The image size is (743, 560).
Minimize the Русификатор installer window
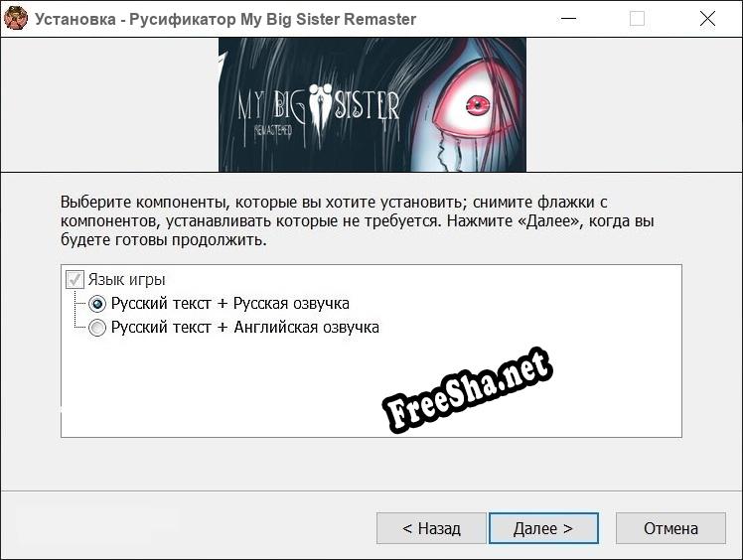pos(568,19)
